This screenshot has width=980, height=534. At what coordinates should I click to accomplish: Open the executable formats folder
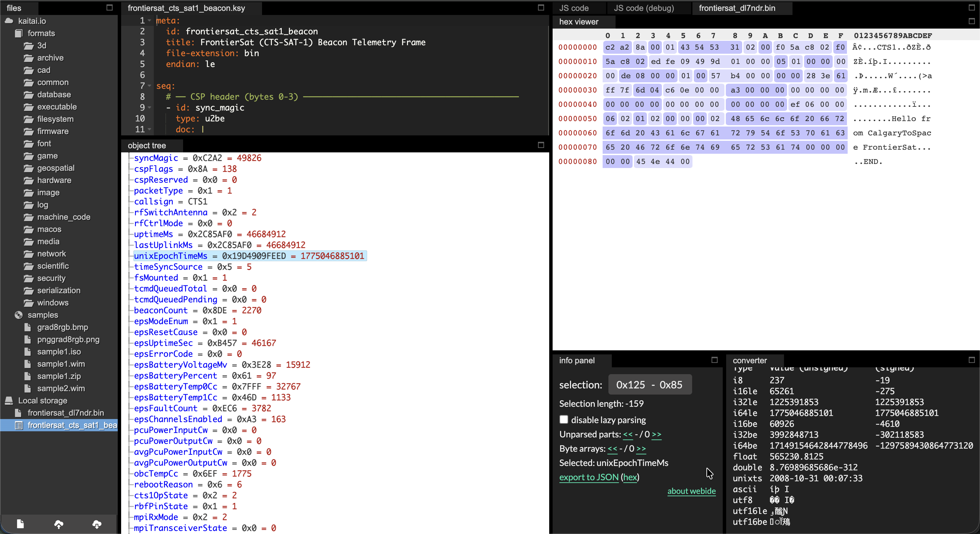point(57,107)
